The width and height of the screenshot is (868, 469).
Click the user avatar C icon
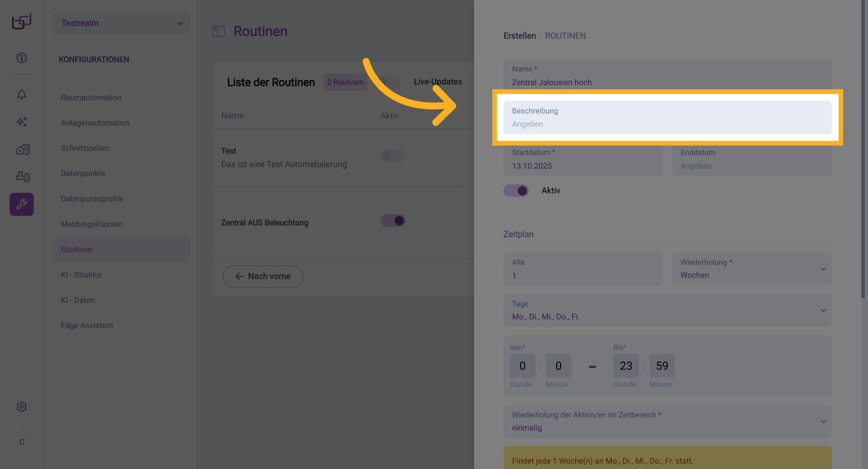pos(22,442)
